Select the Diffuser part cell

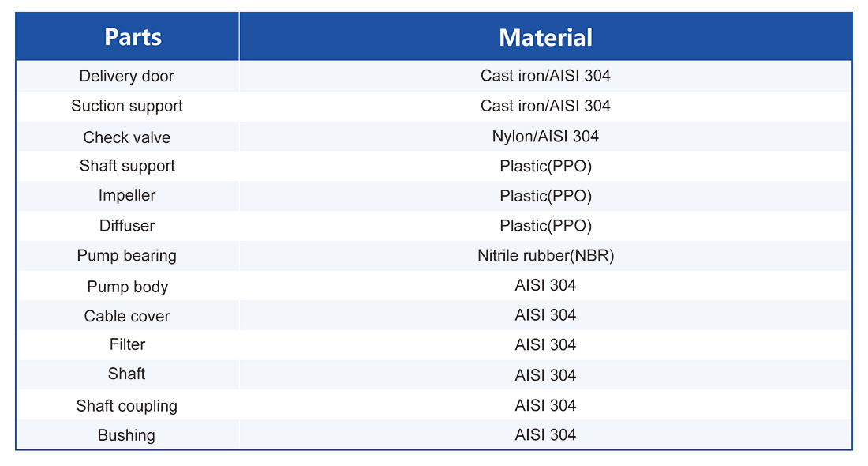point(126,226)
